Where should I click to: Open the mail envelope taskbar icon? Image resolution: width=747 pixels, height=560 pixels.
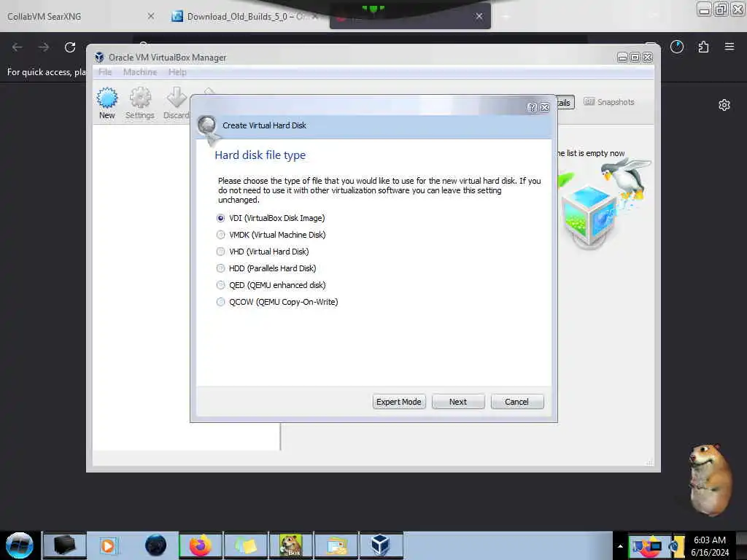(336, 545)
